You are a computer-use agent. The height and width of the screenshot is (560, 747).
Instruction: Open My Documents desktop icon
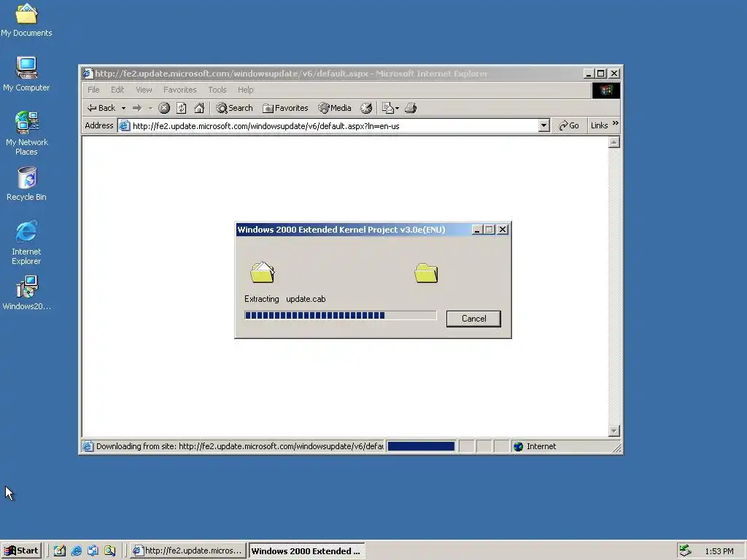click(26, 20)
